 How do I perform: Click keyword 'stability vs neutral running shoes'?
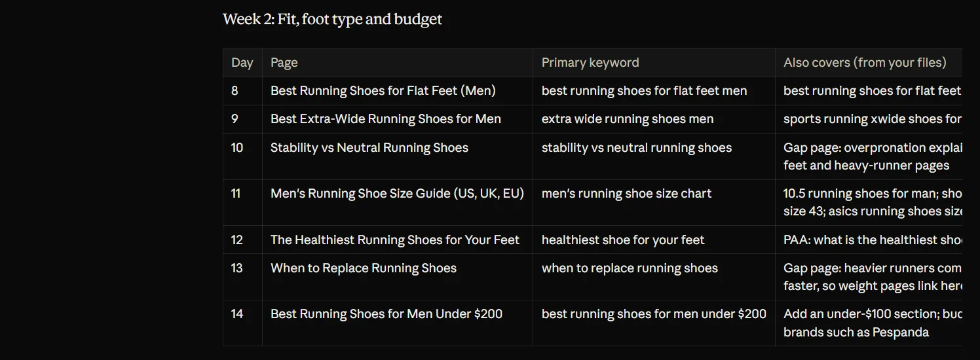point(637,148)
